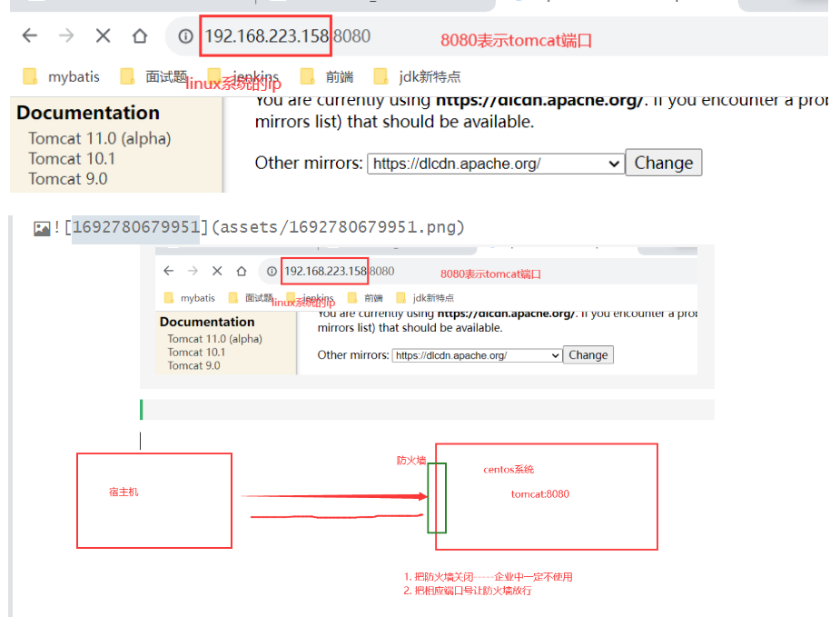Viewport: 840px width, 617px height.
Task: Open the mybatis bookmark folder
Action: (62, 76)
